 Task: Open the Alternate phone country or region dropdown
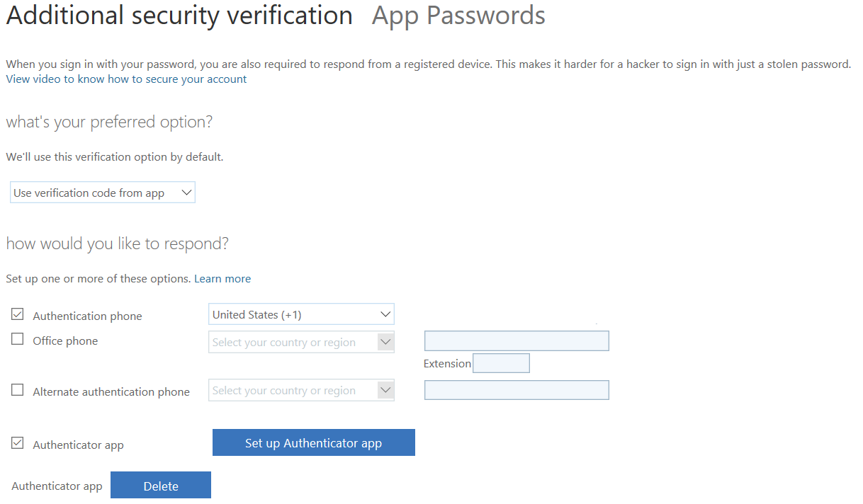tap(301, 390)
